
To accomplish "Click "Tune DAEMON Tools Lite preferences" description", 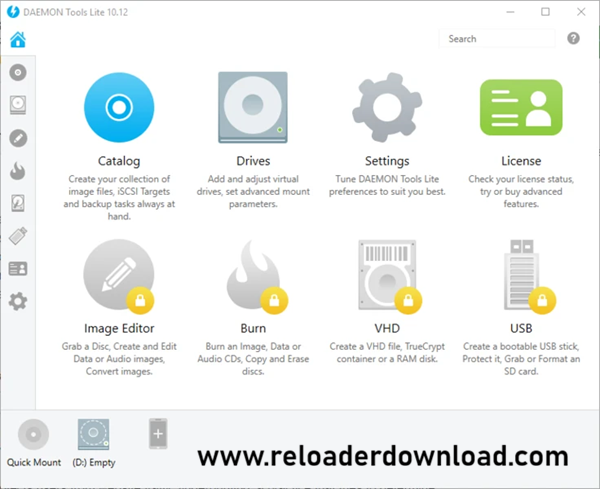I will click(387, 185).
